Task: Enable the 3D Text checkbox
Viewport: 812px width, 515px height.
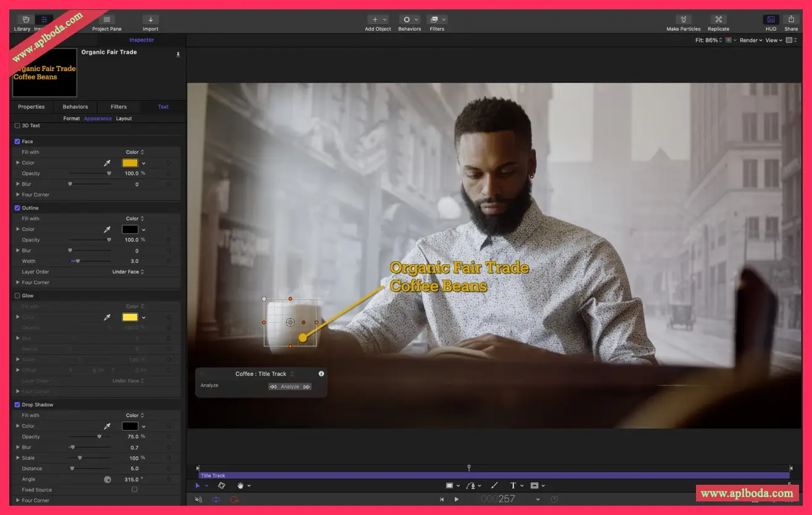Action: click(x=17, y=125)
